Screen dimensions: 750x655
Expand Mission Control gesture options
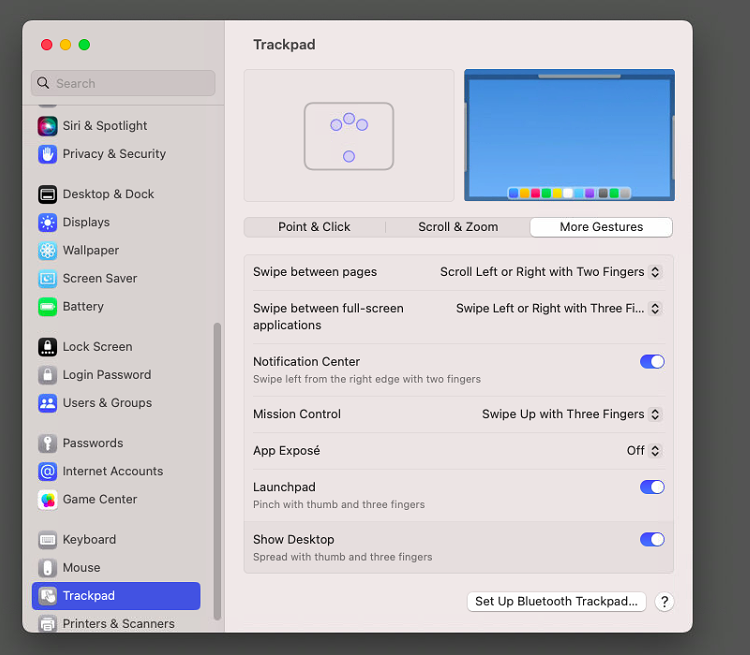572,414
